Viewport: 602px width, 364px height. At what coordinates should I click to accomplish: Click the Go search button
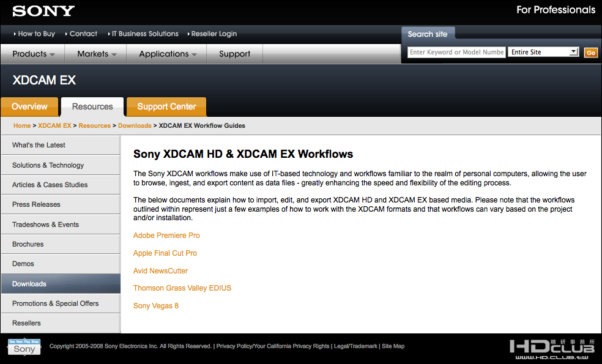click(591, 53)
